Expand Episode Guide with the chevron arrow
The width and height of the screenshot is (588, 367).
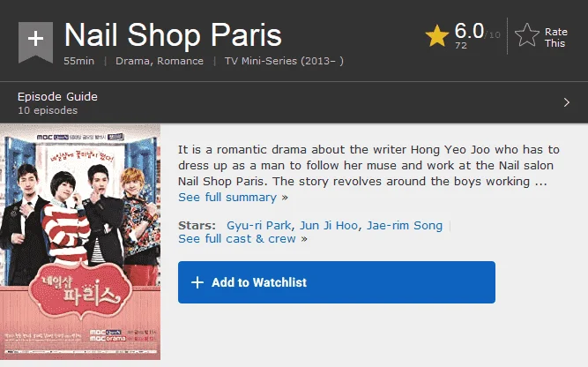567,102
